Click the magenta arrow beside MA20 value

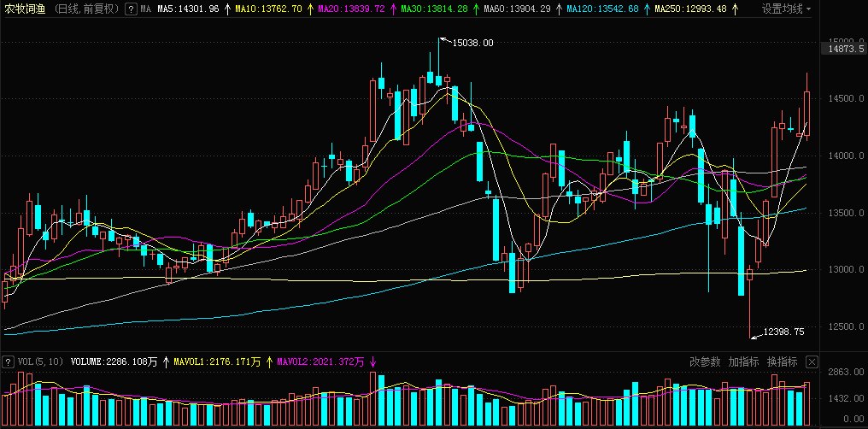[393, 9]
